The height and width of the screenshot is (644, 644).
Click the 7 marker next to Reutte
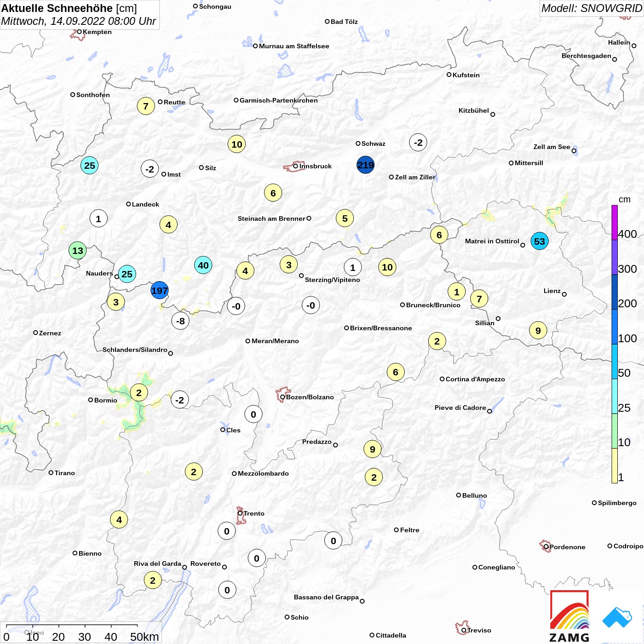pos(146,106)
